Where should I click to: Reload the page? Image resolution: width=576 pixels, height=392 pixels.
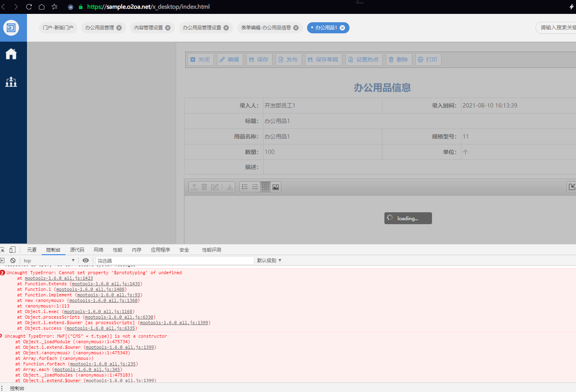pos(29,7)
